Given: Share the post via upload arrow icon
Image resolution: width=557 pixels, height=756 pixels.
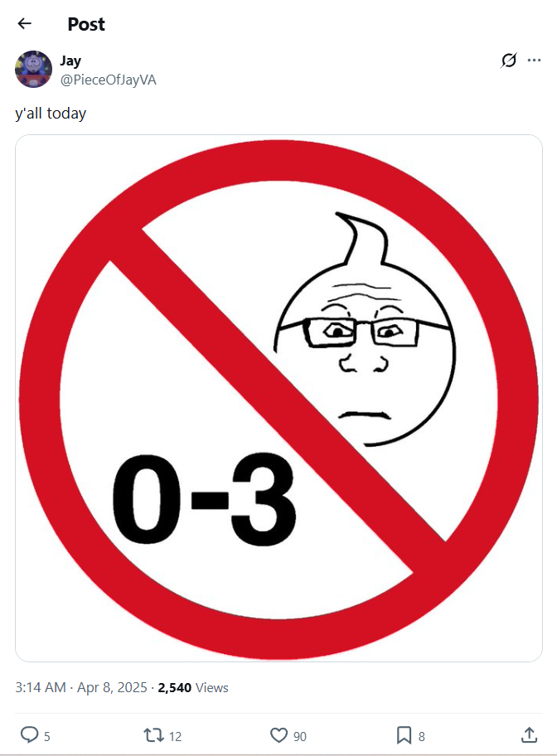Looking at the screenshot, I should tap(529, 734).
